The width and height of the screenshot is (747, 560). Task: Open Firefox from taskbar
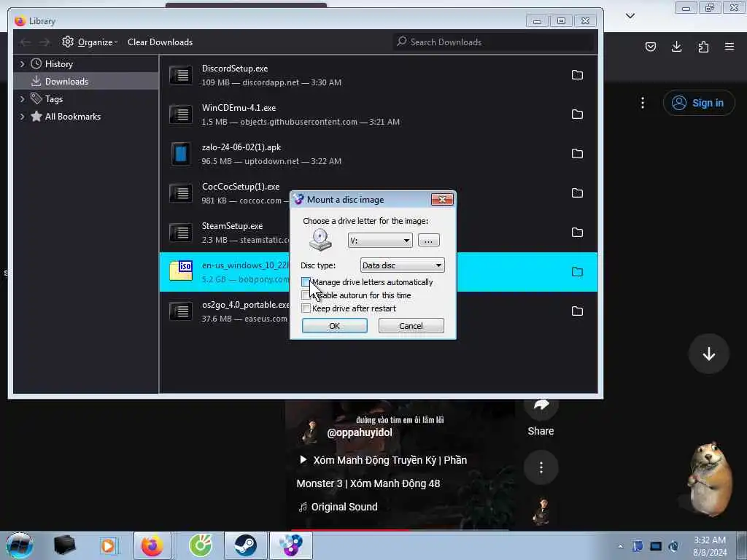tap(152, 545)
